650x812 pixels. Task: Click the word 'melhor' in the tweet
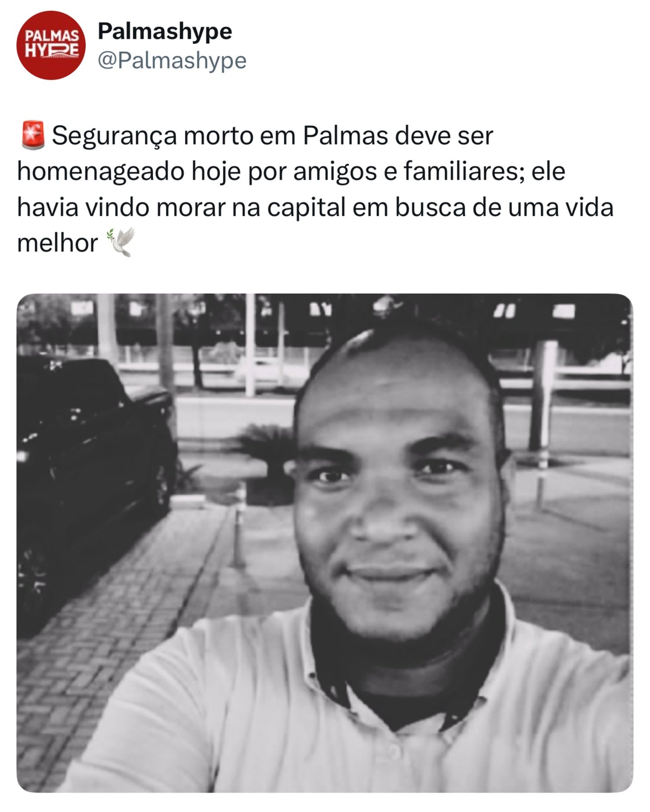coord(57,243)
